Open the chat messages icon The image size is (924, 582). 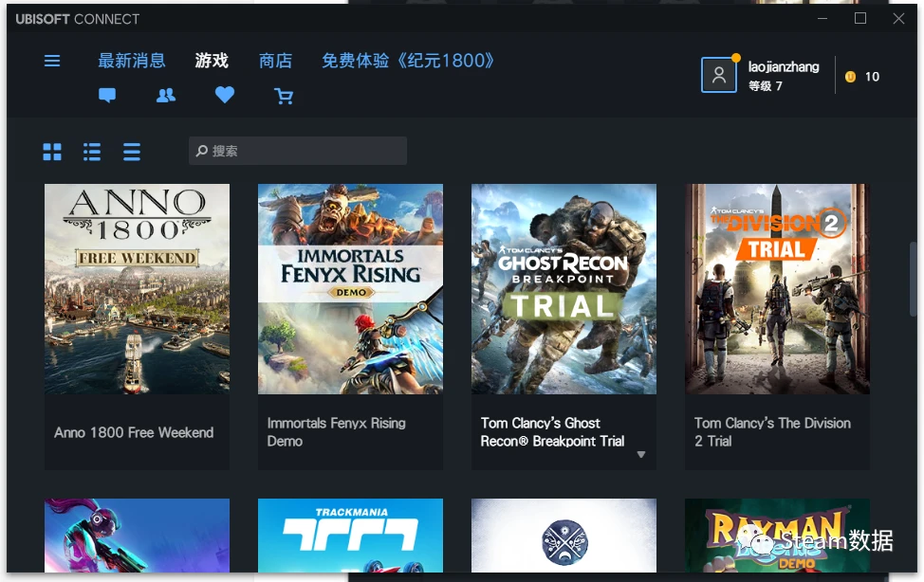click(107, 95)
